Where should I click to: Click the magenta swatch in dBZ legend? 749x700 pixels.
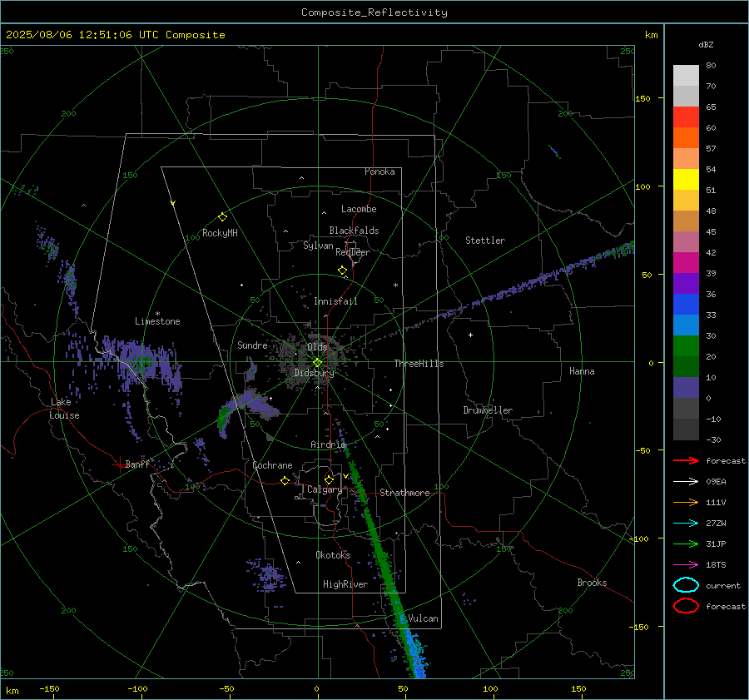click(686, 262)
